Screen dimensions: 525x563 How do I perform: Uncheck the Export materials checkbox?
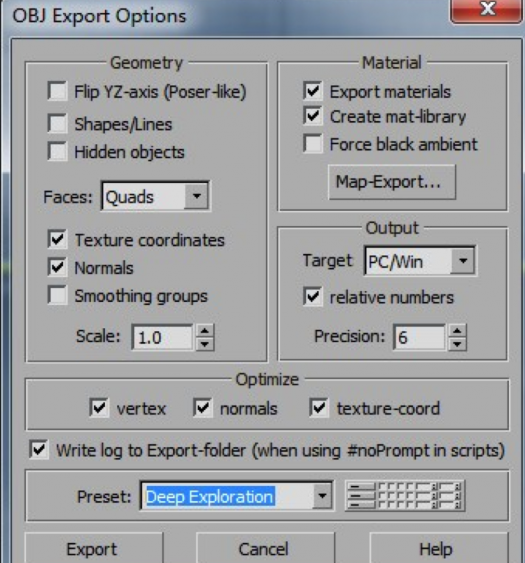313,90
